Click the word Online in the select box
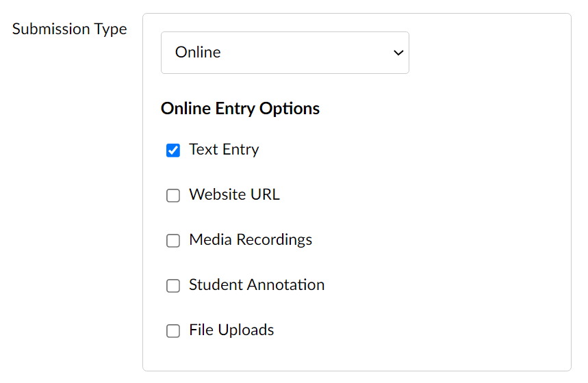 click(x=198, y=52)
